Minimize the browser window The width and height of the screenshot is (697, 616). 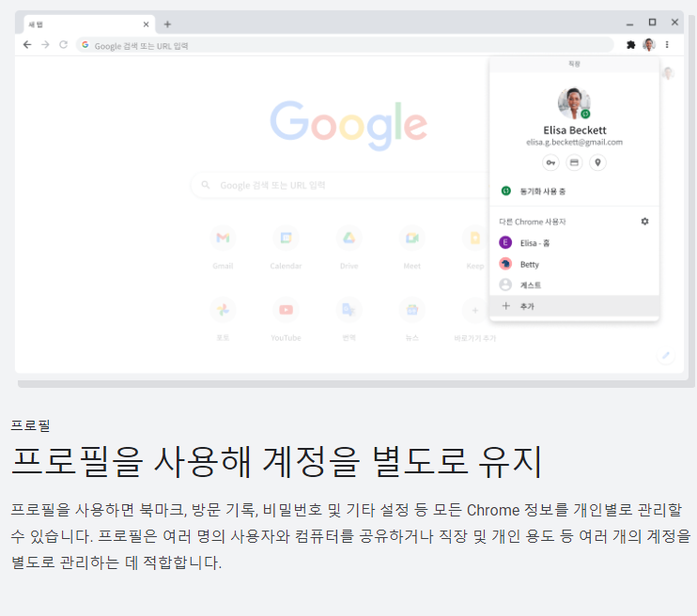tap(629, 23)
